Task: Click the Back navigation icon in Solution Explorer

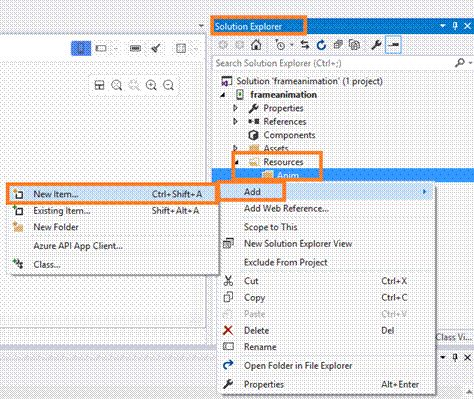Action: click(x=223, y=45)
